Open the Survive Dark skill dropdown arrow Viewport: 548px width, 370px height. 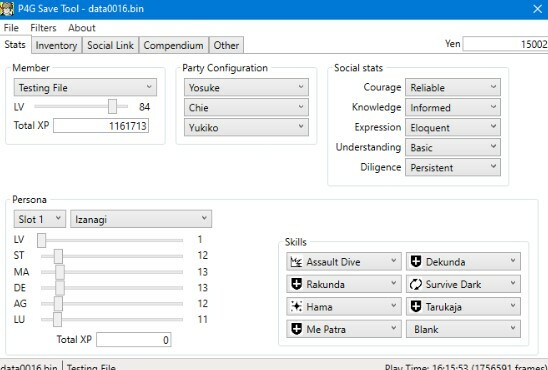(513, 283)
